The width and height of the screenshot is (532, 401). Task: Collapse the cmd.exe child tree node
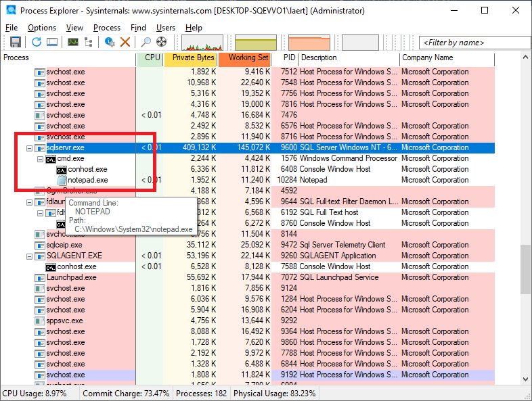(40, 159)
